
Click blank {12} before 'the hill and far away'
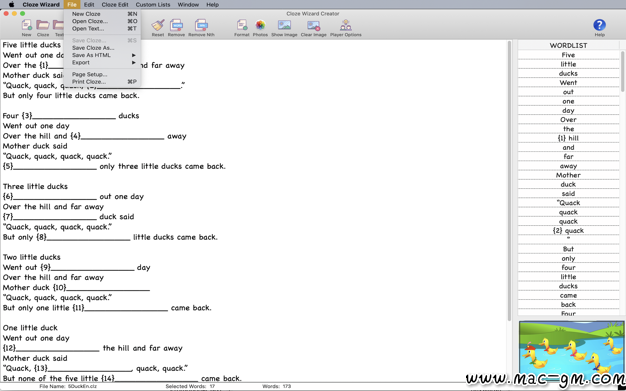click(51, 348)
